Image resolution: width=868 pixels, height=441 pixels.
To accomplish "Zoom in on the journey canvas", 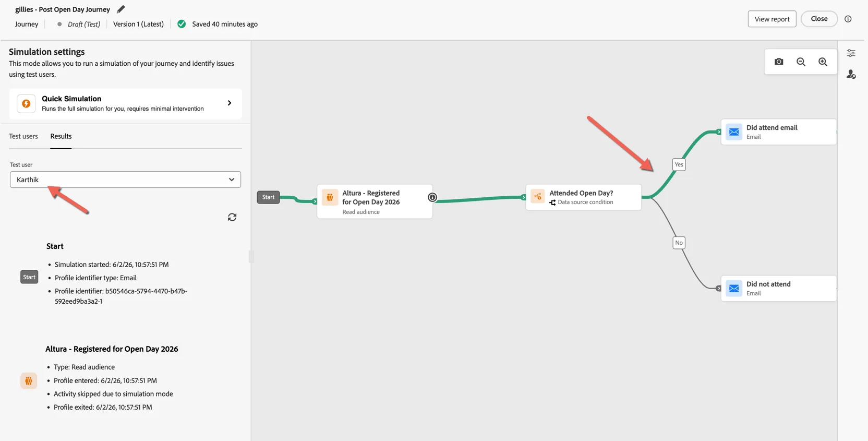I will [x=823, y=62].
